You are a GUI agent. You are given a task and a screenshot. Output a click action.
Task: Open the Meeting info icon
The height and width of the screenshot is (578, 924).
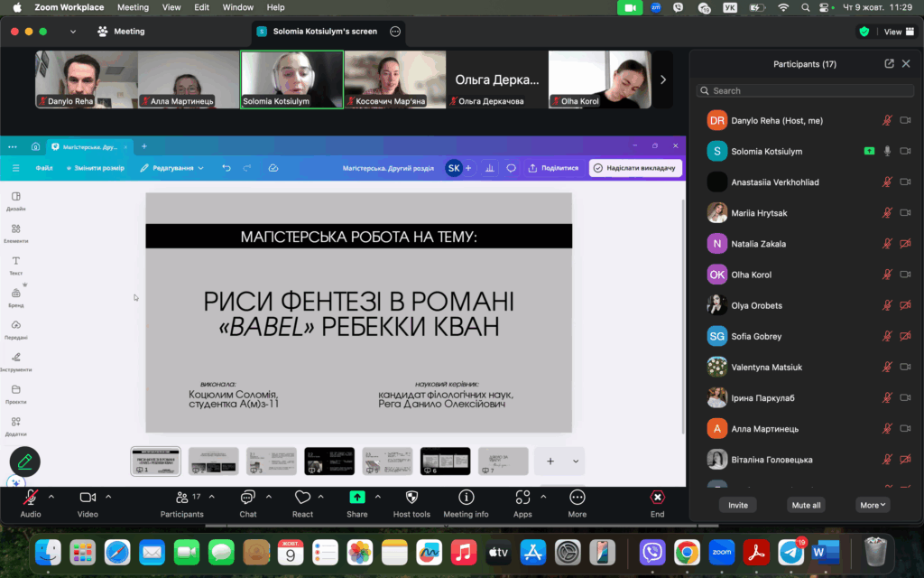pyautogui.click(x=466, y=498)
